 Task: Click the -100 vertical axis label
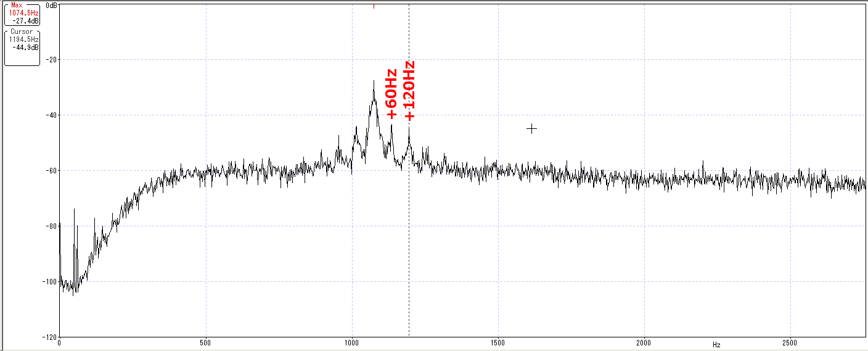(x=48, y=282)
